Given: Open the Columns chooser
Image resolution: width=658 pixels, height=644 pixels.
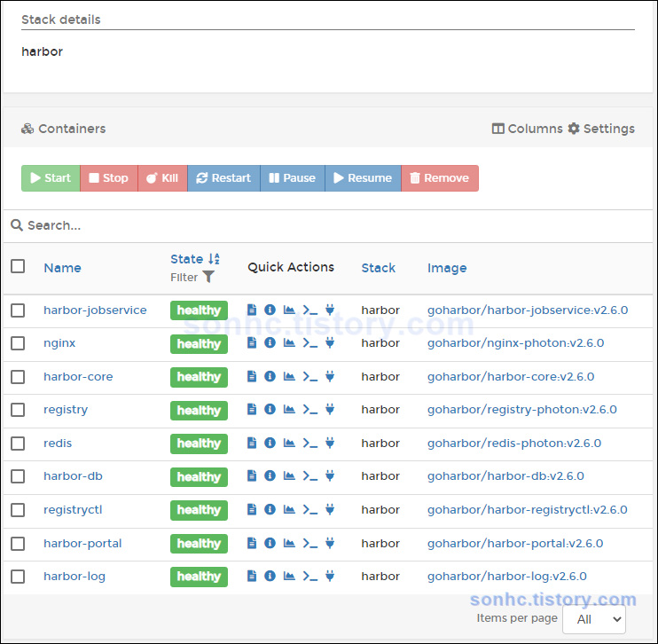Looking at the screenshot, I should coord(527,129).
